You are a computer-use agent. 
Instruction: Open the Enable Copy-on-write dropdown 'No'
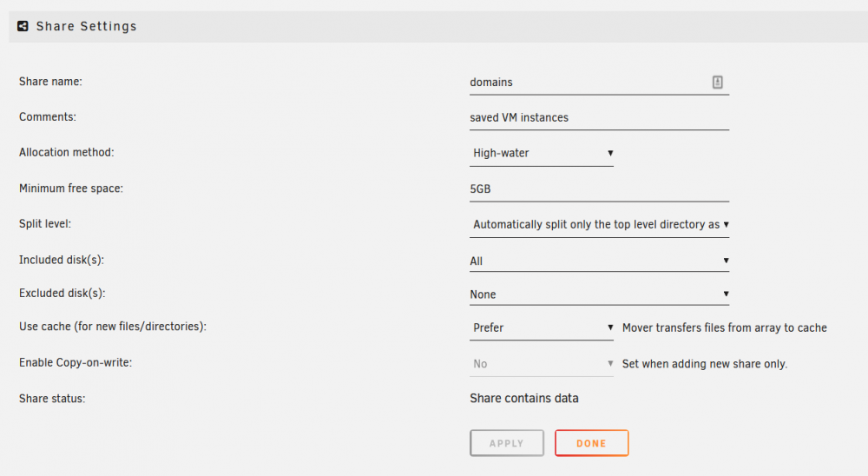pos(542,363)
